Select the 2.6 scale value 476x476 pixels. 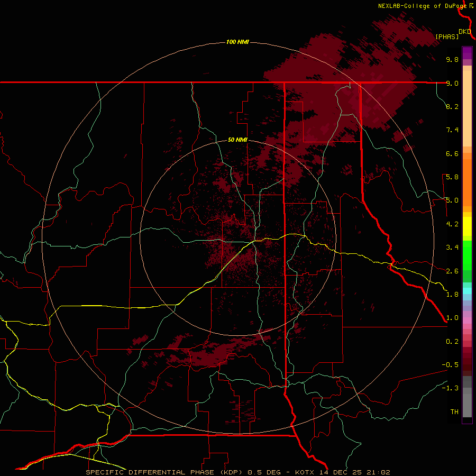tap(452, 271)
